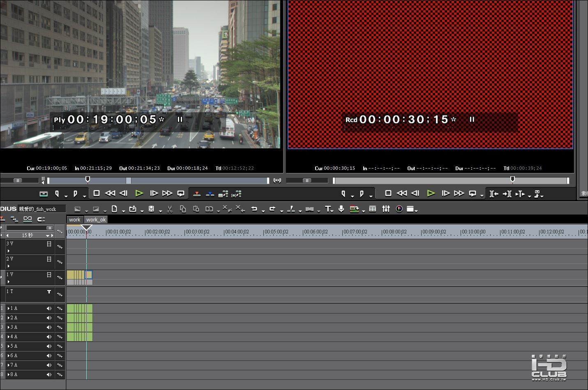588x390 pixels.
Task: Step back one frame in Player
Action: coord(123,193)
